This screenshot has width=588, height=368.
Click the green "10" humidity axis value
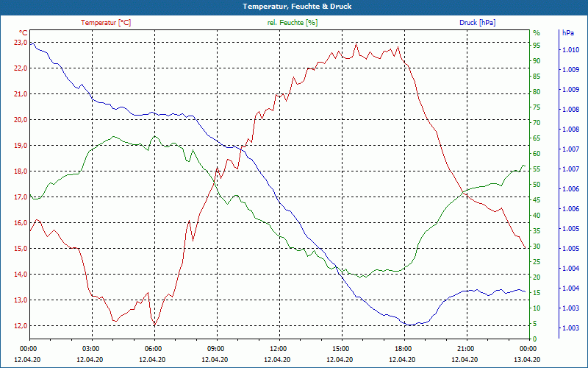(537, 308)
